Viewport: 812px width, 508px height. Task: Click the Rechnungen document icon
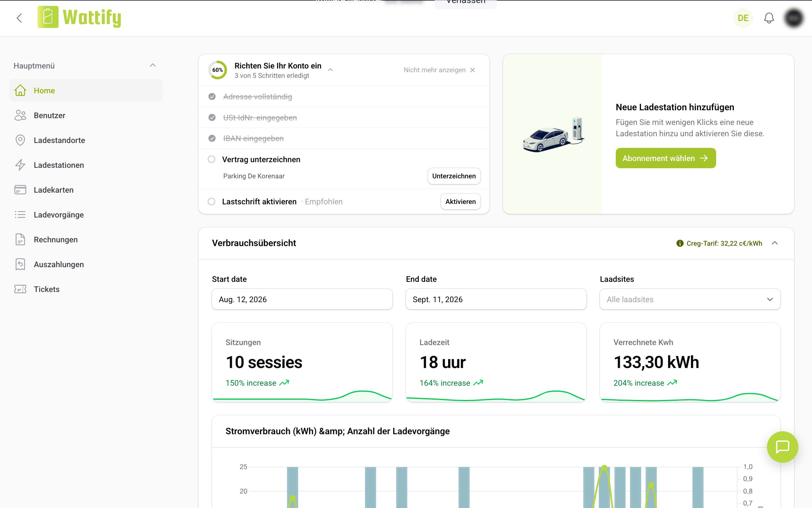click(20, 239)
